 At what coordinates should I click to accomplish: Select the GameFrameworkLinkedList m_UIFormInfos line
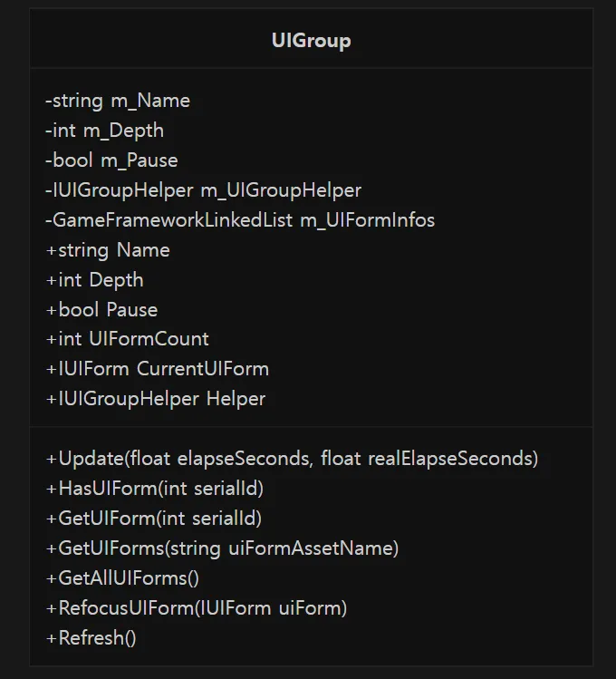click(x=240, y=220)
